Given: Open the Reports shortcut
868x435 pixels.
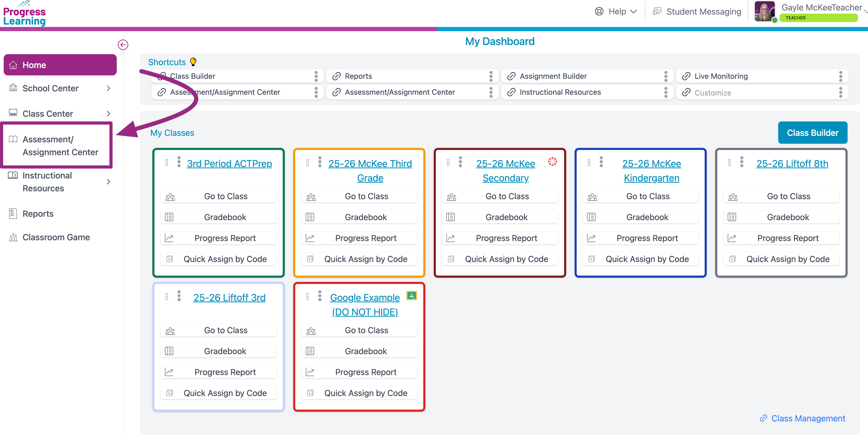Looking at the screenshot, I should (413, 76).
